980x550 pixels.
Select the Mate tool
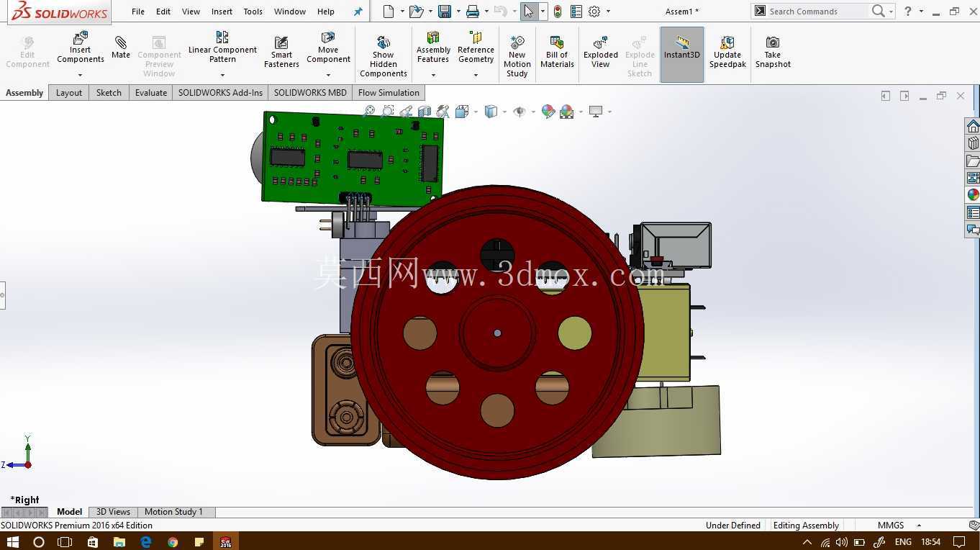coord(121,48)
